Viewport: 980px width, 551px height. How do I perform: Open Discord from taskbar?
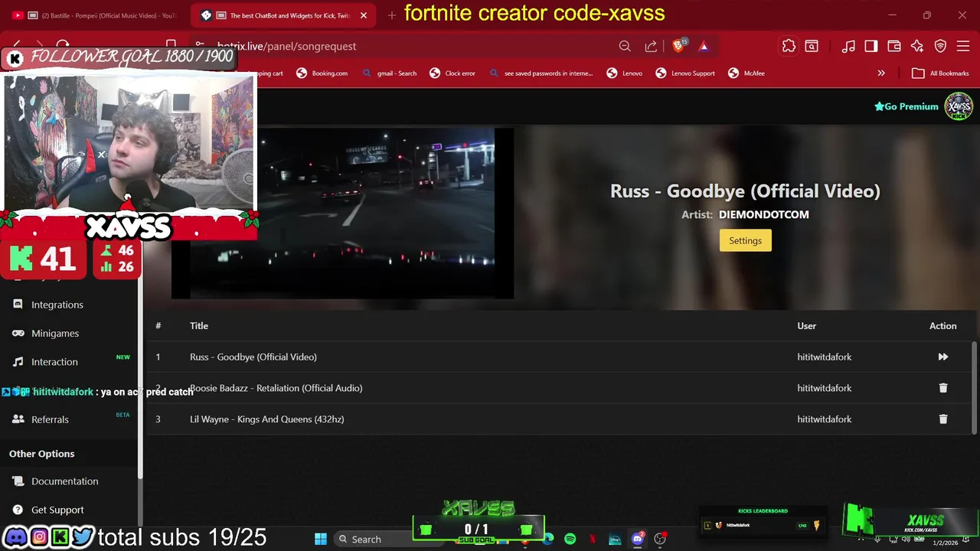(x=637, y=539)
